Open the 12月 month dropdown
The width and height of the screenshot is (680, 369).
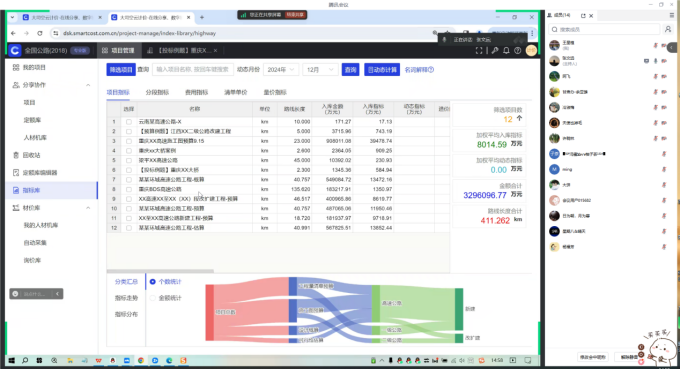click(320, 70)
